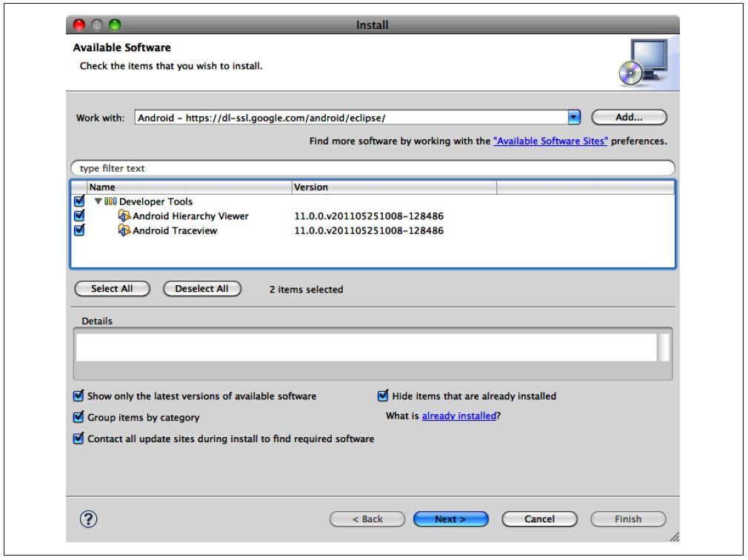Toggle Group items by category checkbox
Viewport: 748px width, 560px height.
79,417
